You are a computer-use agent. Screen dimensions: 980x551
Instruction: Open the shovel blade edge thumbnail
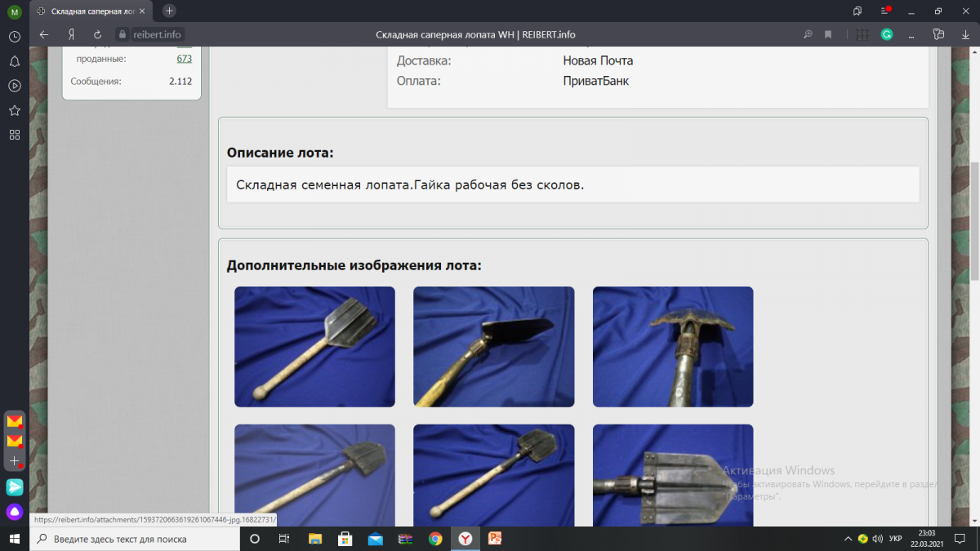click(x=493, y=346)
